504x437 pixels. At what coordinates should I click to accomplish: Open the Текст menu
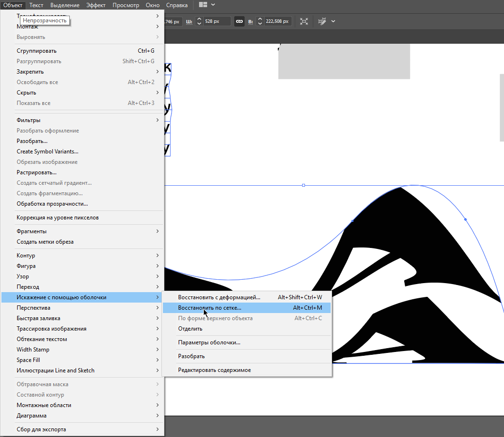point(36,5)
